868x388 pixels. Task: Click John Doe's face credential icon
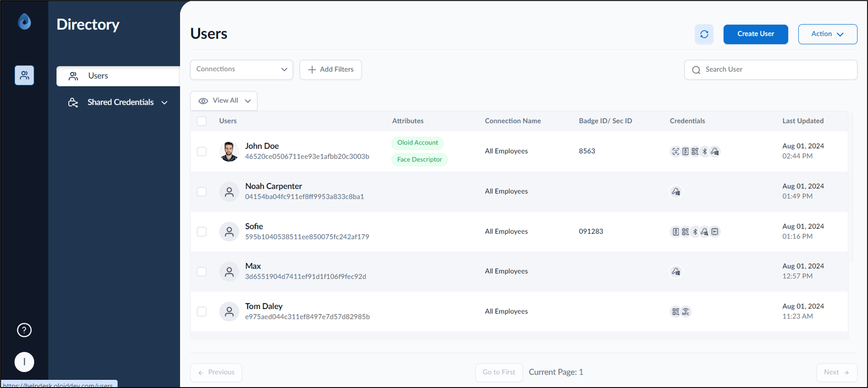[675, 151]
